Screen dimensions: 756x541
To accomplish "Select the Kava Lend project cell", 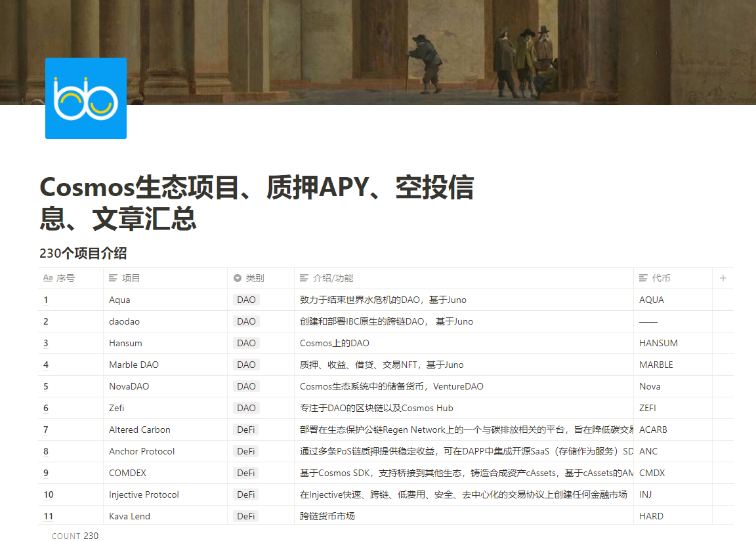I will click(165, 515).
